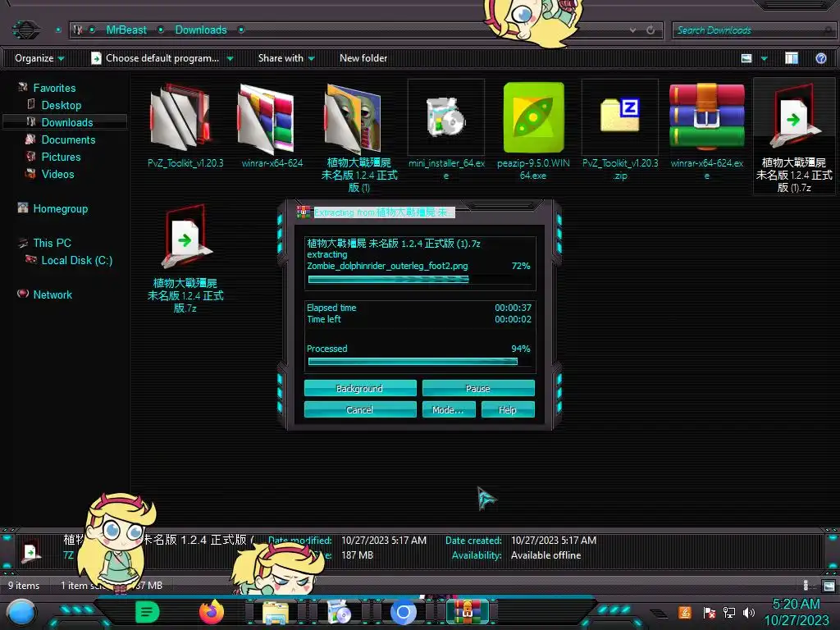840x630 pixels.
Task: Switch to details view in status bar
Action: (x=807, y=586)
